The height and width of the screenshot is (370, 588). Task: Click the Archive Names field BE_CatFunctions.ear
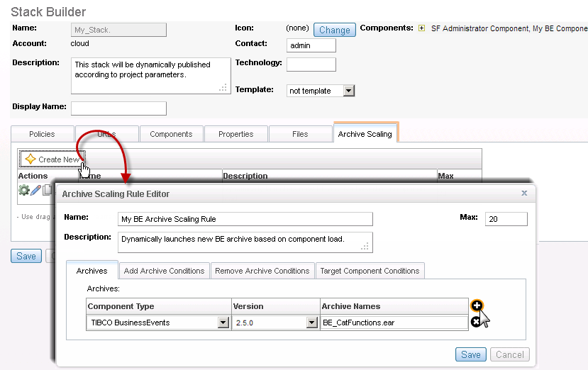[394, 323]
